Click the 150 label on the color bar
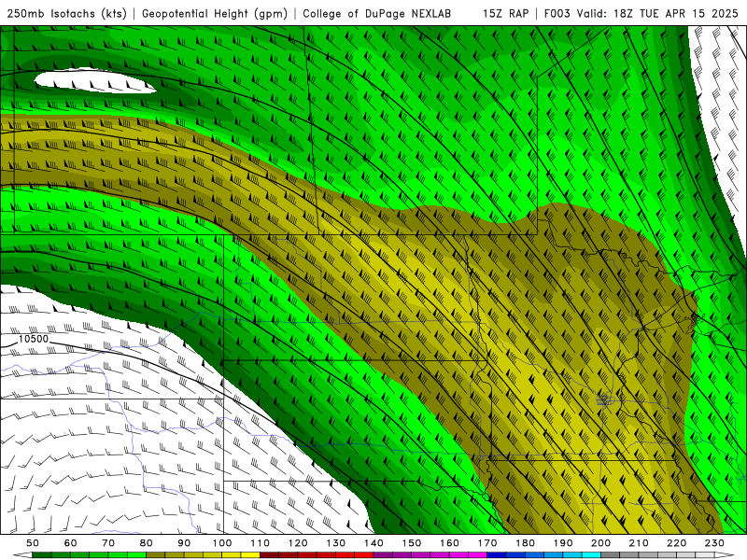The width and height of the screenshot is (747, 560). [x=412, y=543]
